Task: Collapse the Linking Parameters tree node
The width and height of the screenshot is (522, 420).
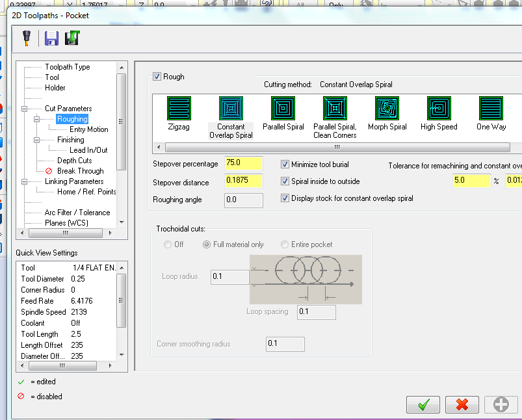Action: tap(25, 181)
